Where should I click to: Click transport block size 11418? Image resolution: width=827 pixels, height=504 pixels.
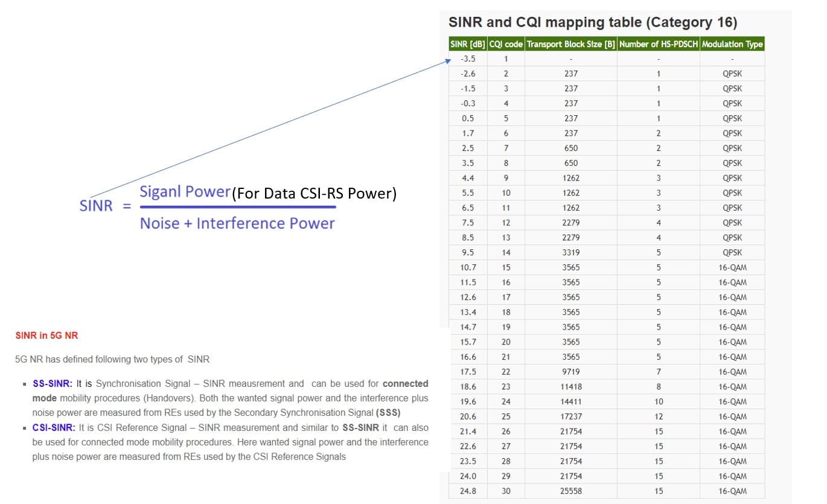tap(570, 387)
